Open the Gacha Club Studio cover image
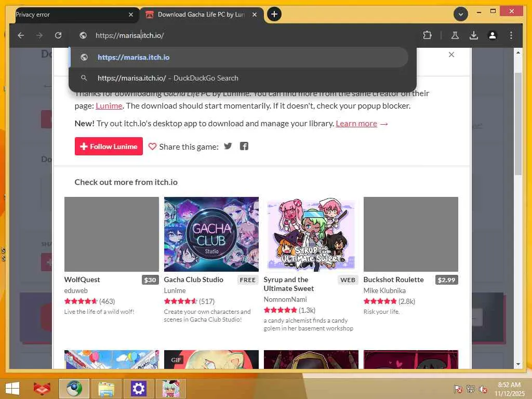This screenshot has width=532, height=399. pos(211,234)
